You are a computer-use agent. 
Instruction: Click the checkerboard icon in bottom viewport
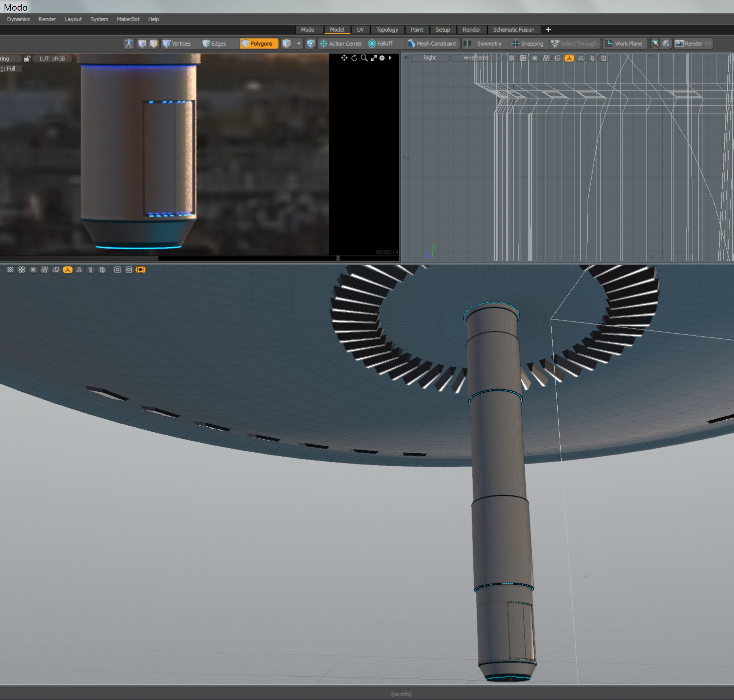click(x=10, y=270)
